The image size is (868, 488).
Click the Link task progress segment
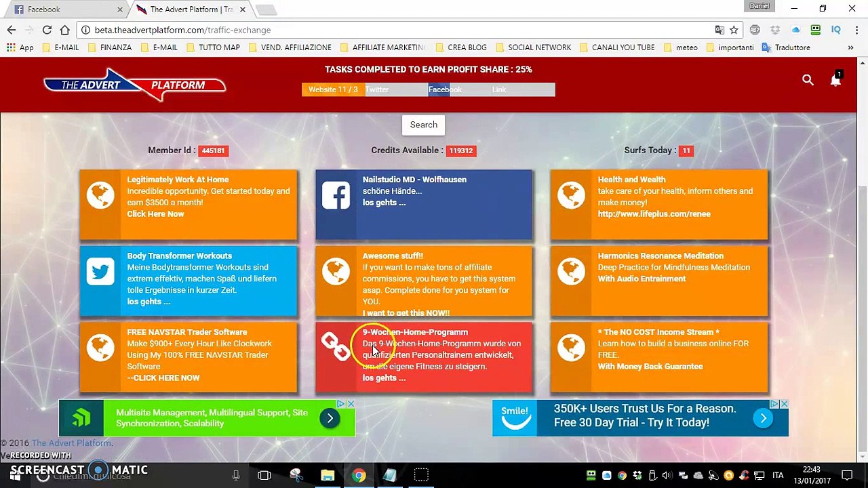pyautogui.click(x=524, y=89)
